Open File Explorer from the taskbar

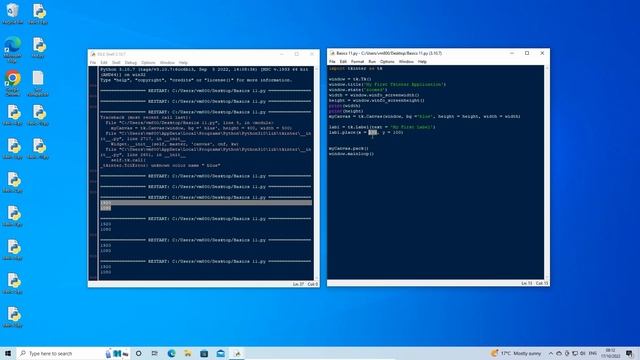coord(188,353)
